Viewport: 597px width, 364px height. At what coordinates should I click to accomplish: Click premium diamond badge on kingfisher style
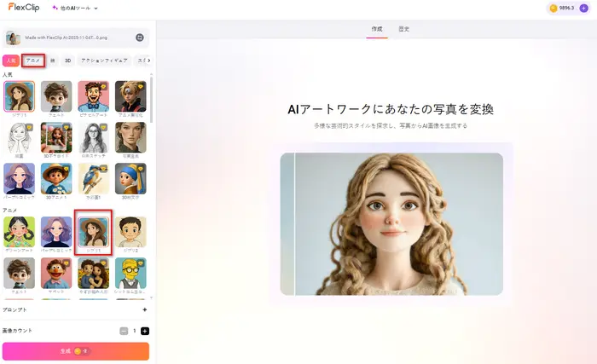tap(103, 169)
